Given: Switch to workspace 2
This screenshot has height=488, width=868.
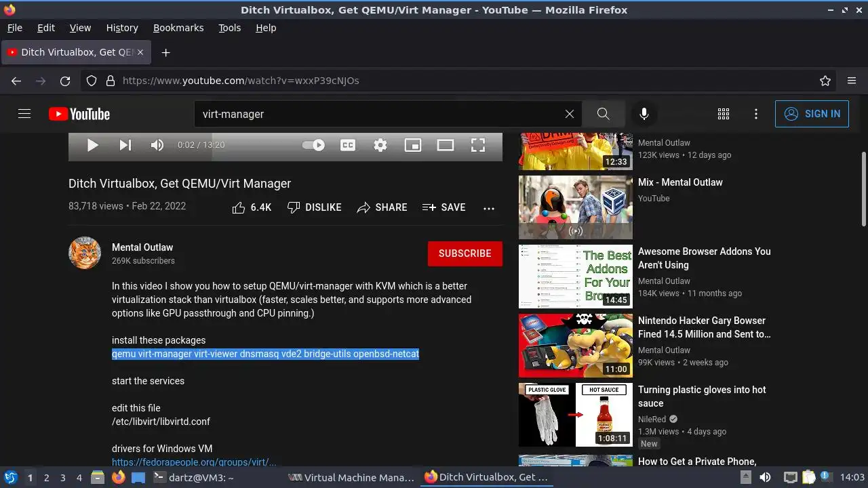Looking at the screenshot, I should point(46,478).
